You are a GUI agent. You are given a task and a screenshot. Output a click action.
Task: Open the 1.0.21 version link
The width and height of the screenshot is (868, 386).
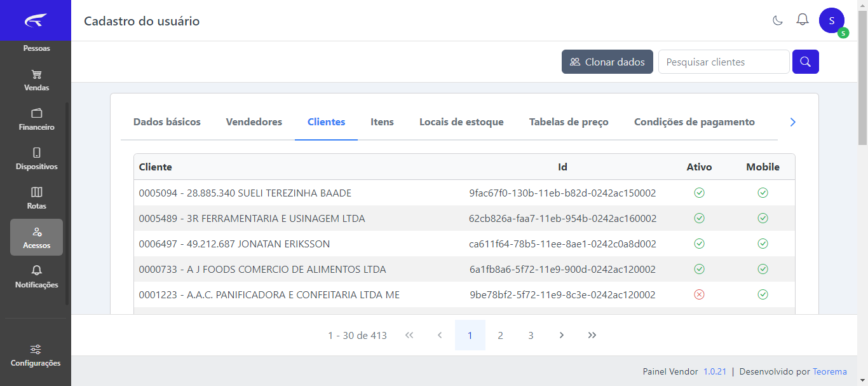[x=715, y=371]
